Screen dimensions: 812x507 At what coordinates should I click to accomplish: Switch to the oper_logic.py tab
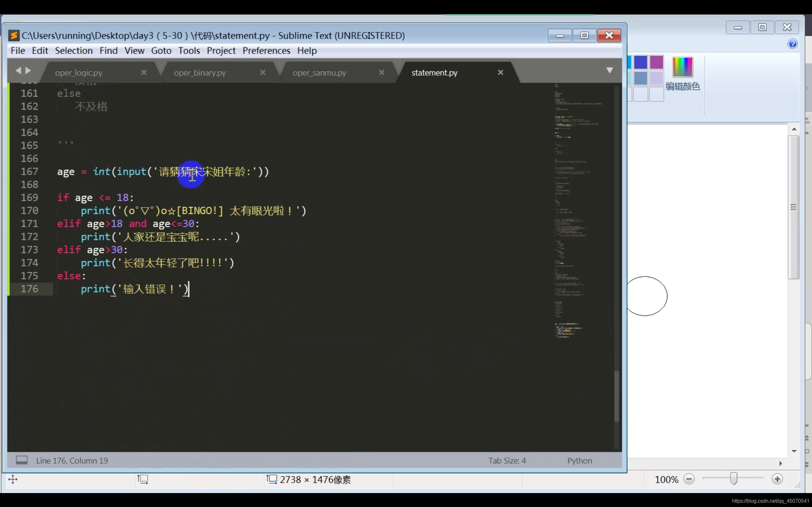pyautogui.click(x=79, y=73)
